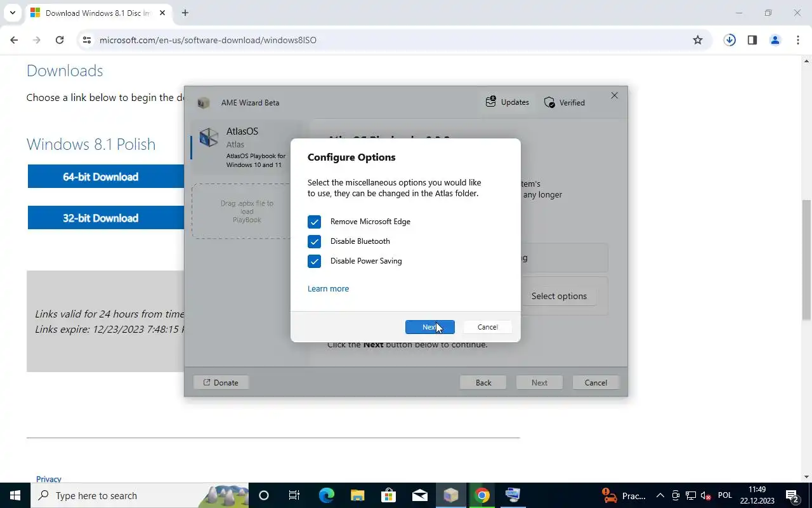Image resolution: width=812 pixels, height=508 pixels.
Task: Click the network tray icon
Action: coord(690,495)
